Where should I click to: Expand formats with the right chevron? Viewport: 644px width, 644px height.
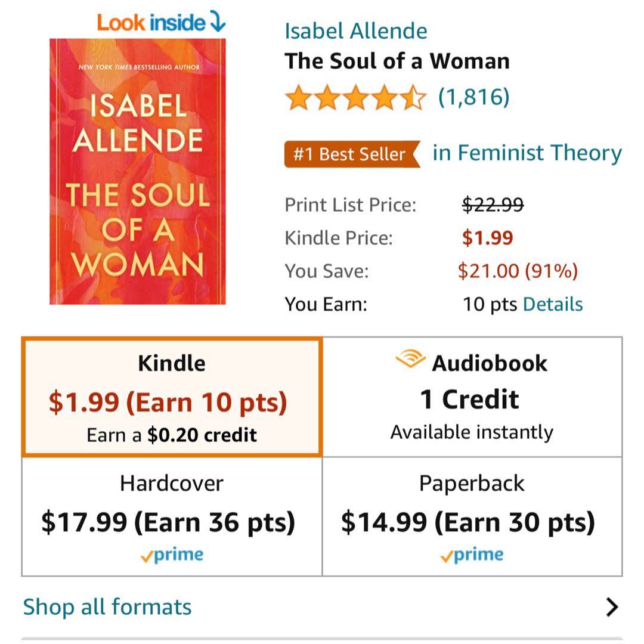[x=611, y=607]
